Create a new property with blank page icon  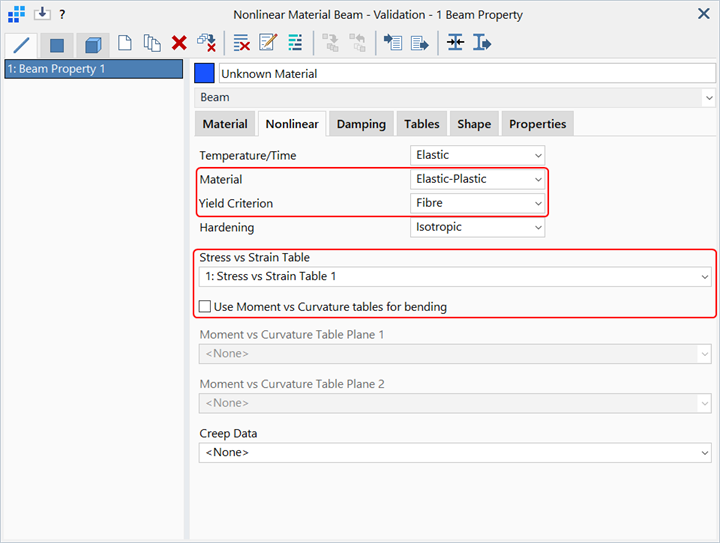125,43
